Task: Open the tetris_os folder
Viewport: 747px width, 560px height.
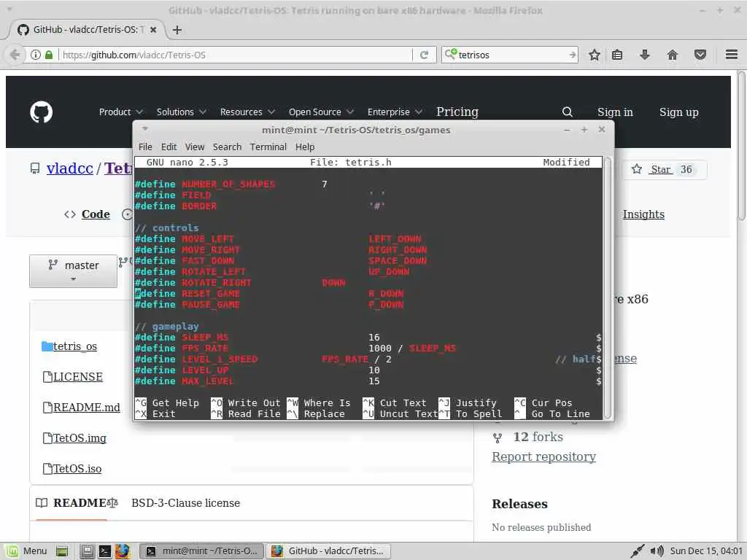Action: pyautogui.click(x=75, y=346)
